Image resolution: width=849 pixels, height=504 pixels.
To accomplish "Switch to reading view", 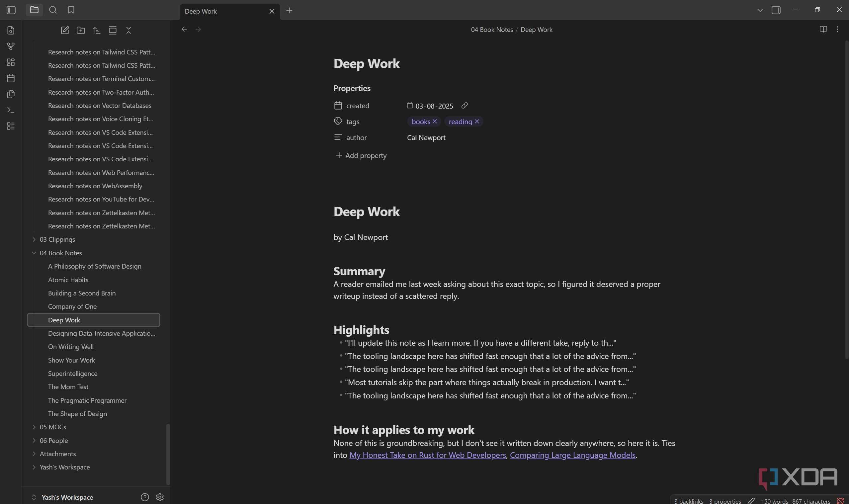I will (x=823, y=29).
